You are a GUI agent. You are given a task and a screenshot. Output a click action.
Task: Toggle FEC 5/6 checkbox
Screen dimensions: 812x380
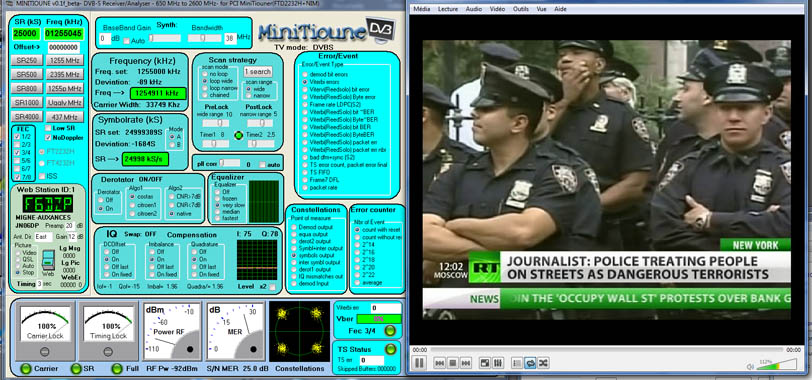coord(18,161)
